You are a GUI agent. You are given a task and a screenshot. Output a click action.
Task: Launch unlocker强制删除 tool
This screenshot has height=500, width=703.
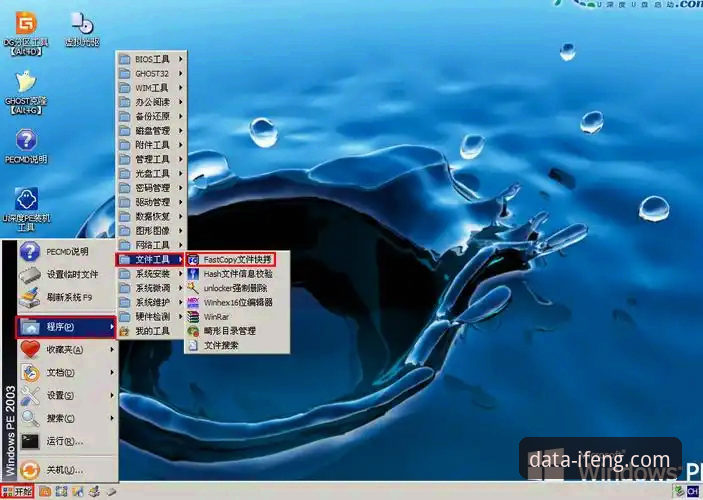(x=237, y=288)
